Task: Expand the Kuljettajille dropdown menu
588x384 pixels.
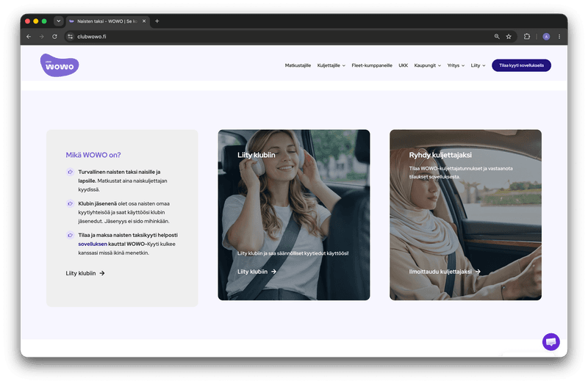Action: coord(331,65)
